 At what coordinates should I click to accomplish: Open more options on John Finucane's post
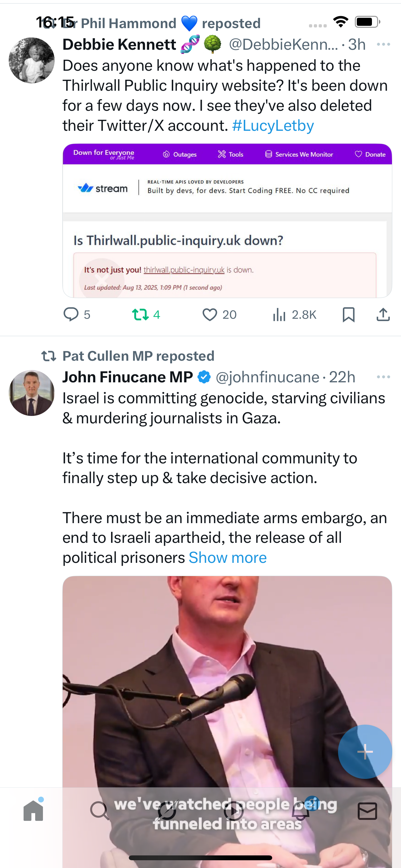(383, 377)
